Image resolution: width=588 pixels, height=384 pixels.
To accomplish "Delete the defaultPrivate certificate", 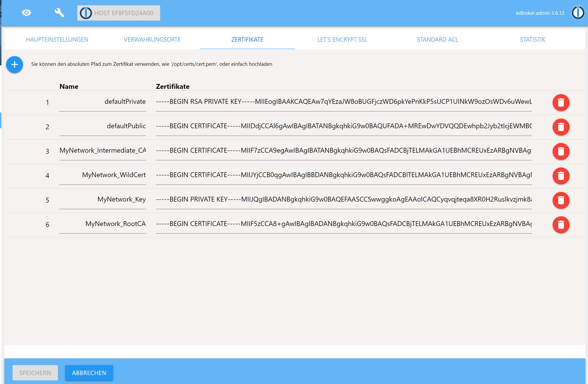I will [x=561, y=102].
